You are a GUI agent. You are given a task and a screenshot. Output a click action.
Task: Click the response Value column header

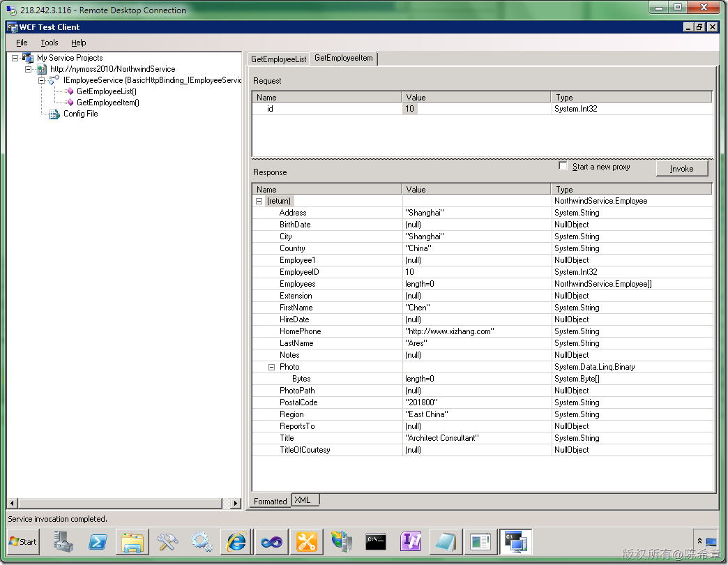476,189
